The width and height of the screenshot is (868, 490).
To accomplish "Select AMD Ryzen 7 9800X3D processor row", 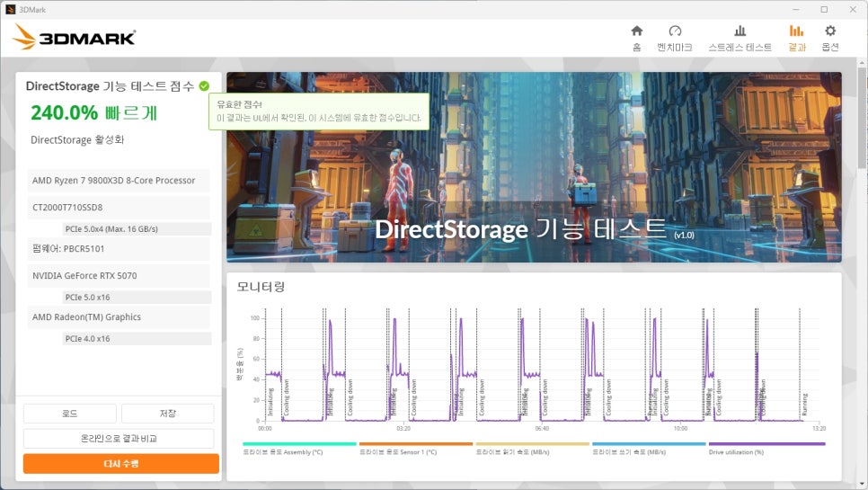I will point(119,181).
